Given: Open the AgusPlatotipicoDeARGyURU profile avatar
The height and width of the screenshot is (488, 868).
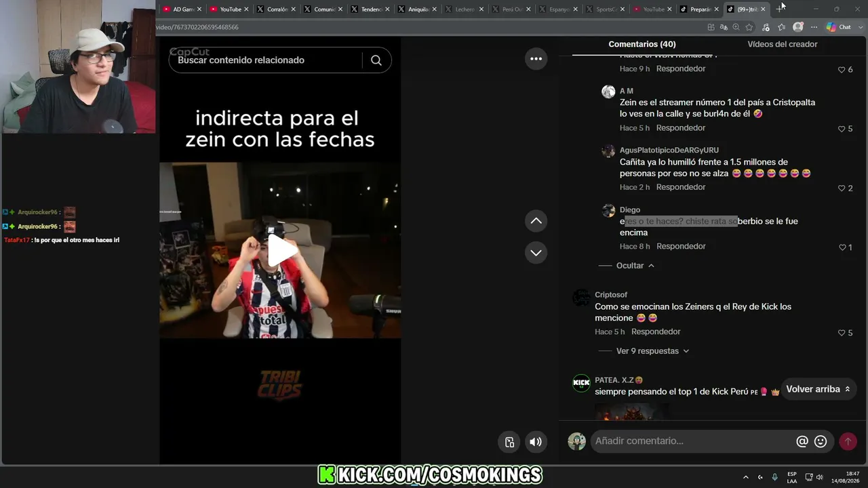Looking at the screenshot, I should pos(608,150).
